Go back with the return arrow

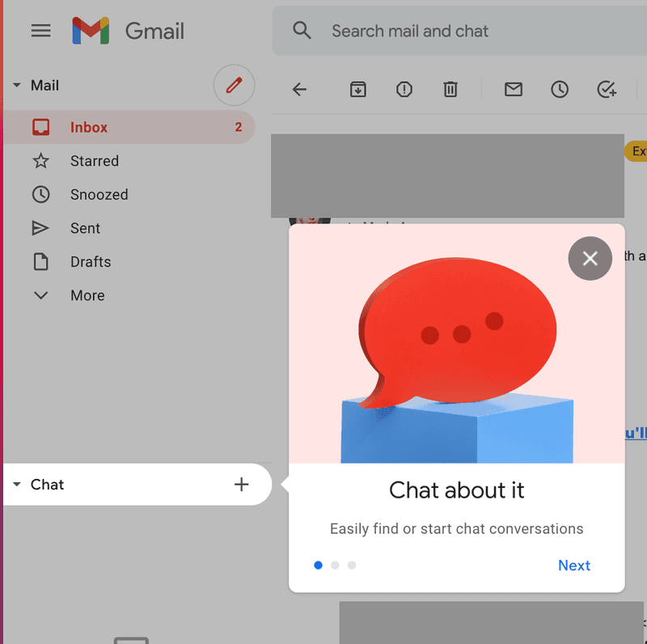299,89
